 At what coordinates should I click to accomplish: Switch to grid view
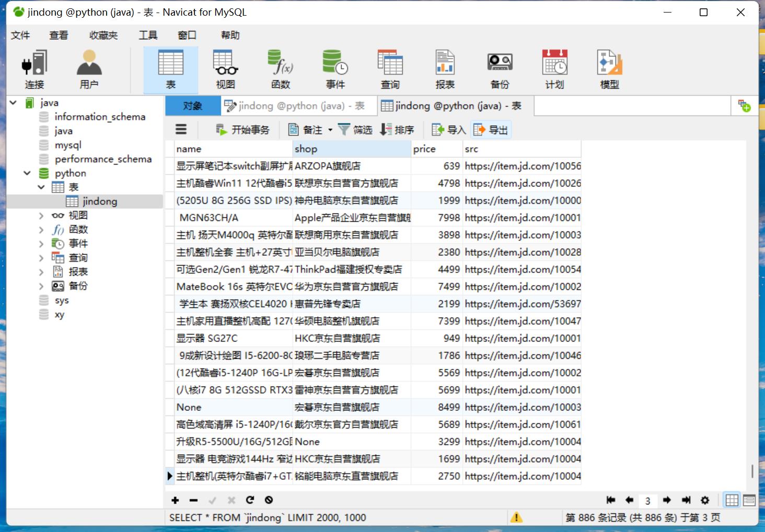click(732, 500)
